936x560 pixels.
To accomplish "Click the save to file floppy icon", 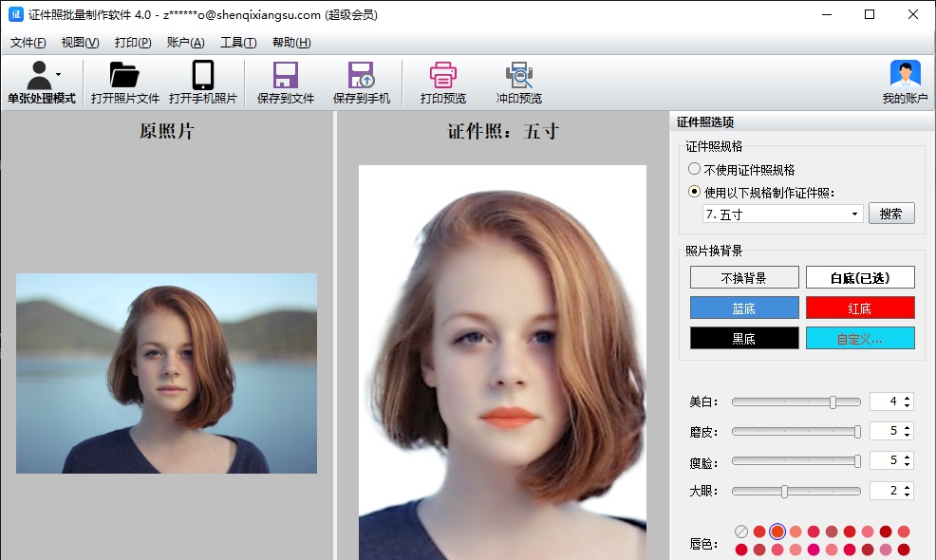I will point(285,76).
